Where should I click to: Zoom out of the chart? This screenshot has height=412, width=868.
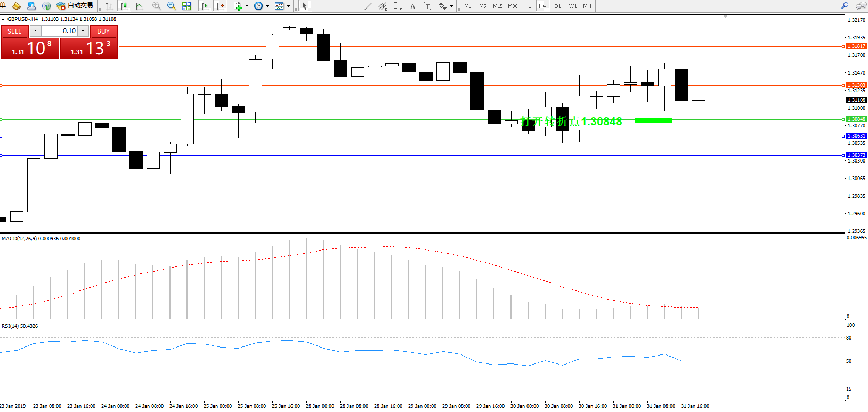point(172,6)
